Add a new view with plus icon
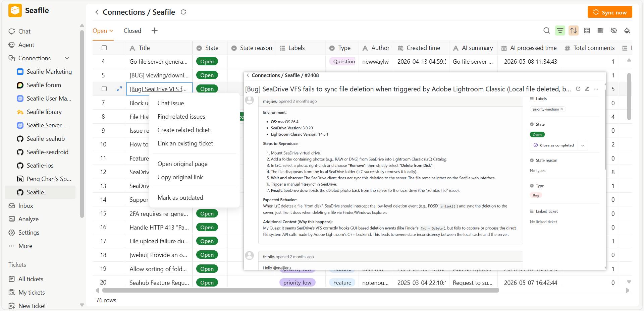Viewport: 644px width, 311px height. click(154, 30)
